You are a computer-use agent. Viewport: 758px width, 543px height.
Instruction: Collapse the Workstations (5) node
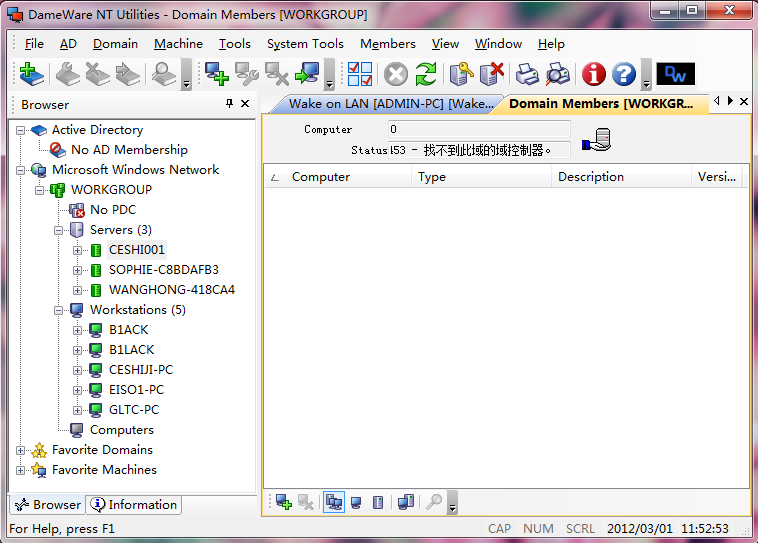(58, 310)
